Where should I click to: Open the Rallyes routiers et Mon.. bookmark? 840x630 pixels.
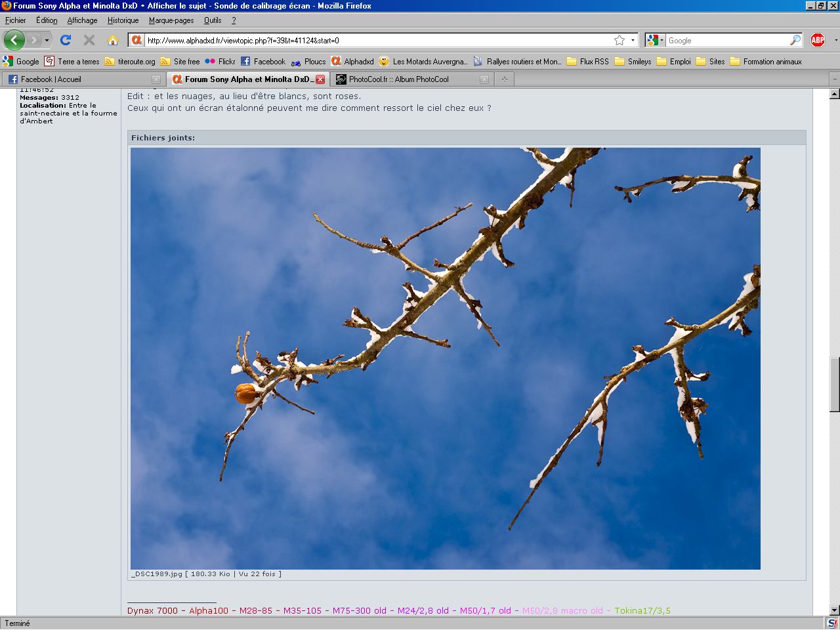coord(517,61)
